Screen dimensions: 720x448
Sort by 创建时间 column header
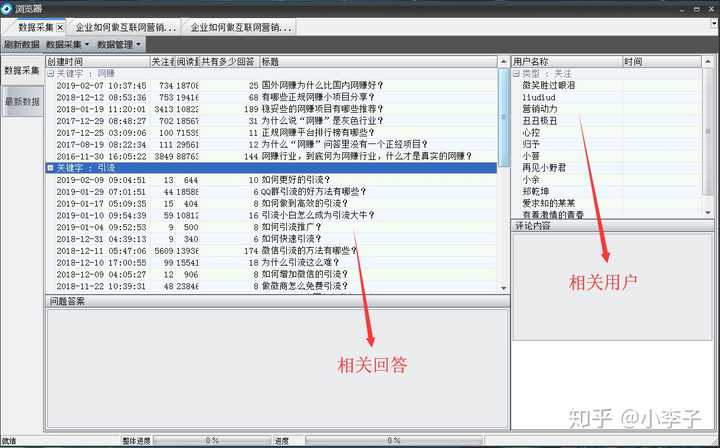coord(98,62)
